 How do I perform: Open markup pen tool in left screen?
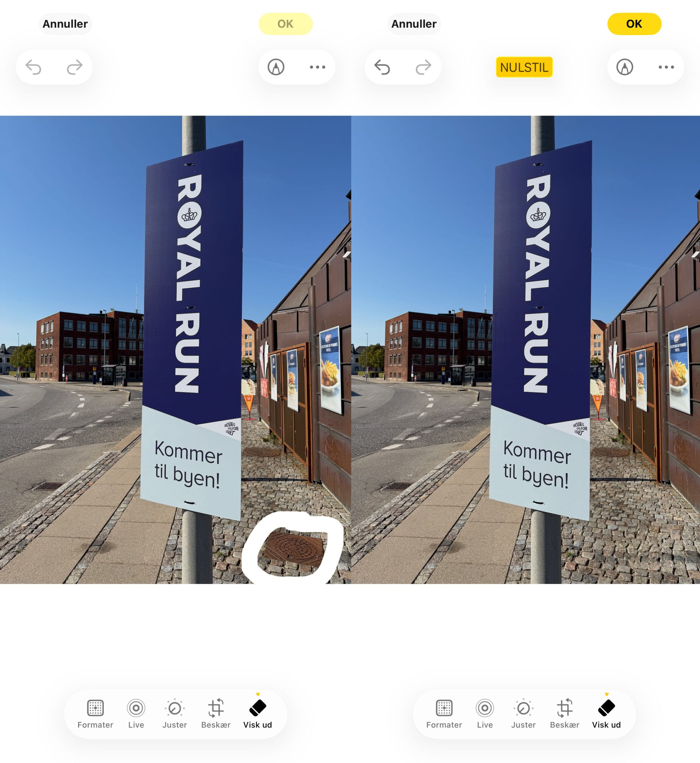[x=276, y=67]
